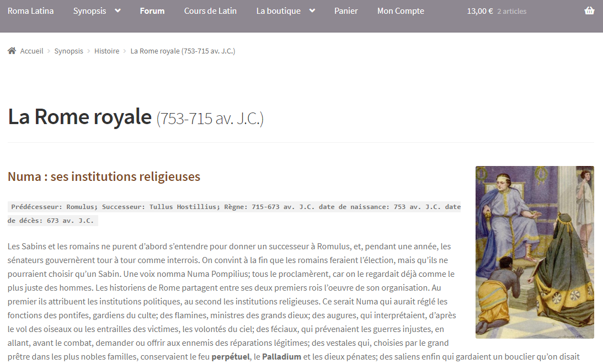Open the Panier menu item

[346, 11]
